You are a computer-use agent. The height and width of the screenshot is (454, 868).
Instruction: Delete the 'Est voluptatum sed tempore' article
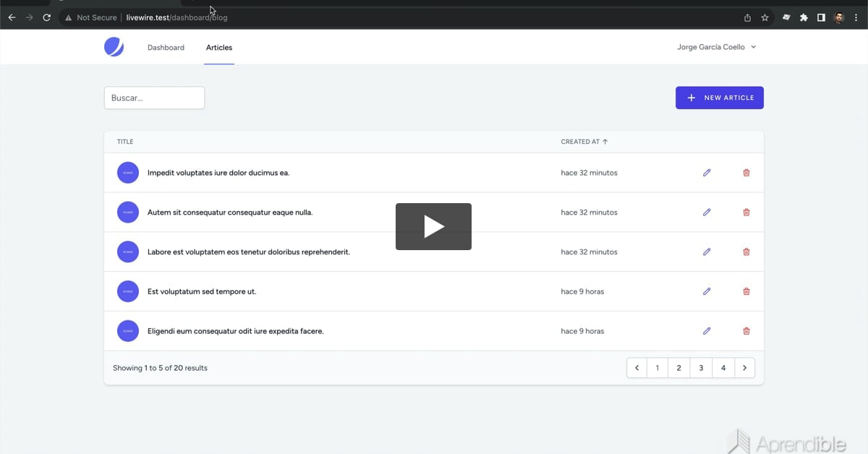coord(746,291)
